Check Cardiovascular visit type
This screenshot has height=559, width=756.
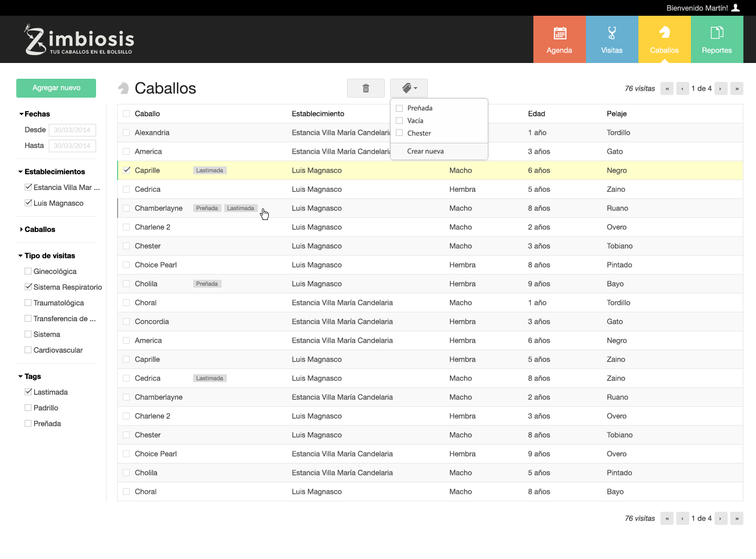pos(28,350)
